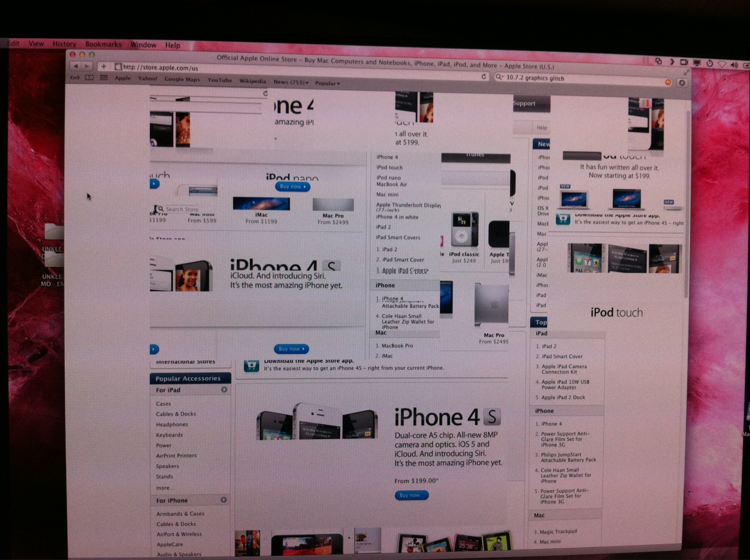Click the AirPort & Wireless link
Image resolution: width=750 pixels, height=560 pixels.
coord(179,535)
